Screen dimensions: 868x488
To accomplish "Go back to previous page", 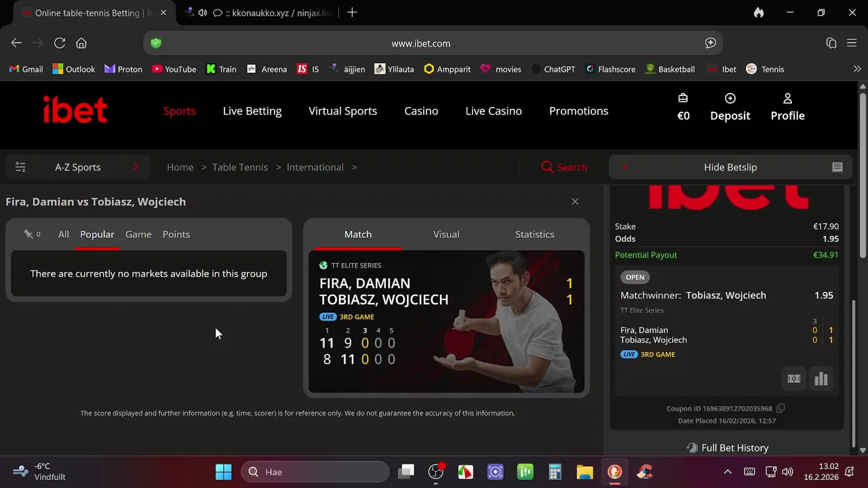I will 16,43.
